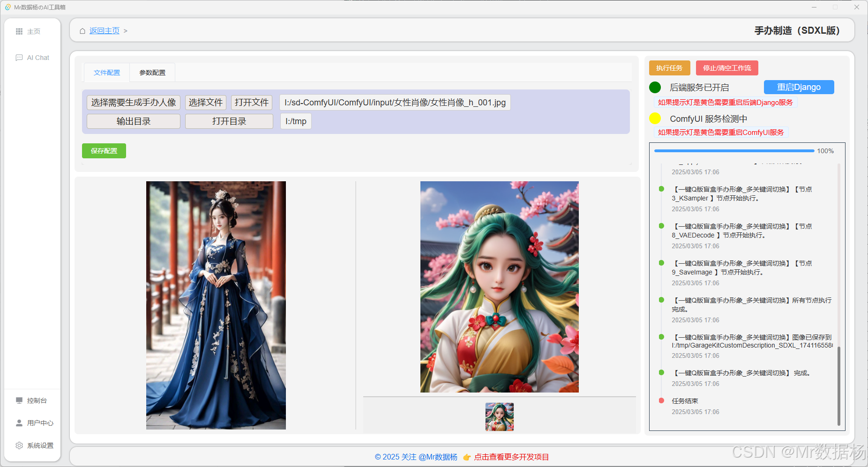Click orange 执行任务 button
Screen dimensions: 868x467
click(x=669, y=68)
